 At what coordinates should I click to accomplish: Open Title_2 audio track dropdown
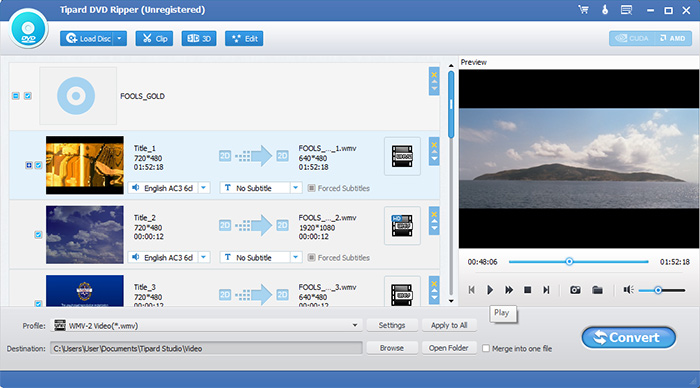click(x=204, y=257)
